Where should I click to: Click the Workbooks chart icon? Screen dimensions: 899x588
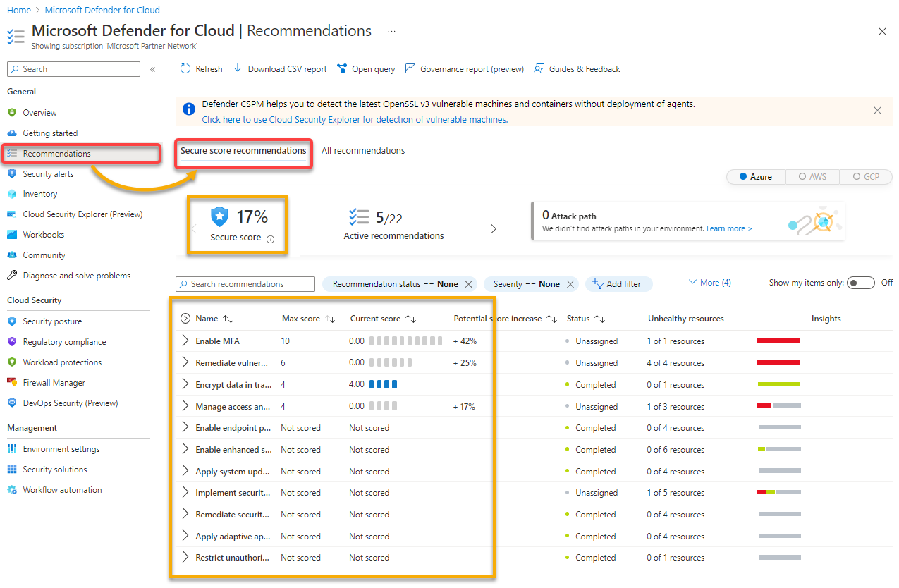coord(12,235)
